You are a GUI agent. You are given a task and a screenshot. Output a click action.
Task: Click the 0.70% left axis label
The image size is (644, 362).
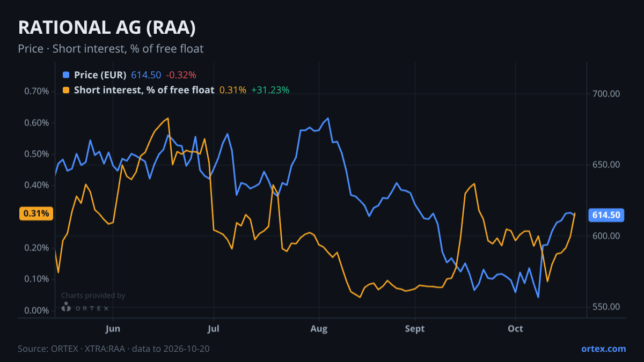(37, 91)
